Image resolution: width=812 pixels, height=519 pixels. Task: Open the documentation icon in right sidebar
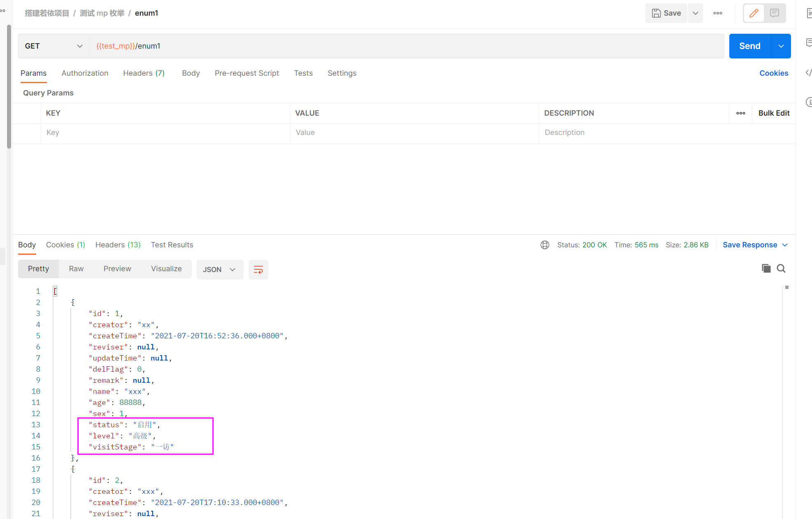coord(809,13)
